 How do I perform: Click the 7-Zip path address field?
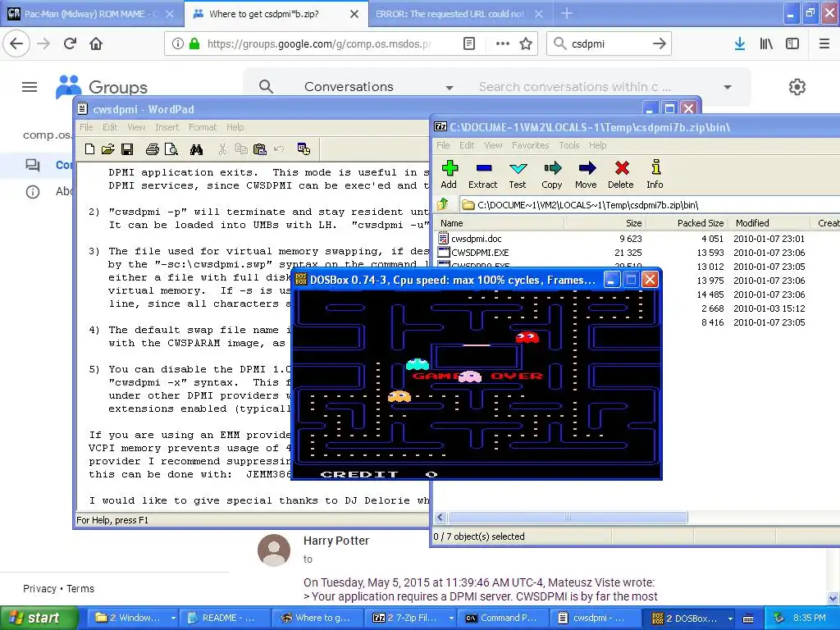point(650,204)
